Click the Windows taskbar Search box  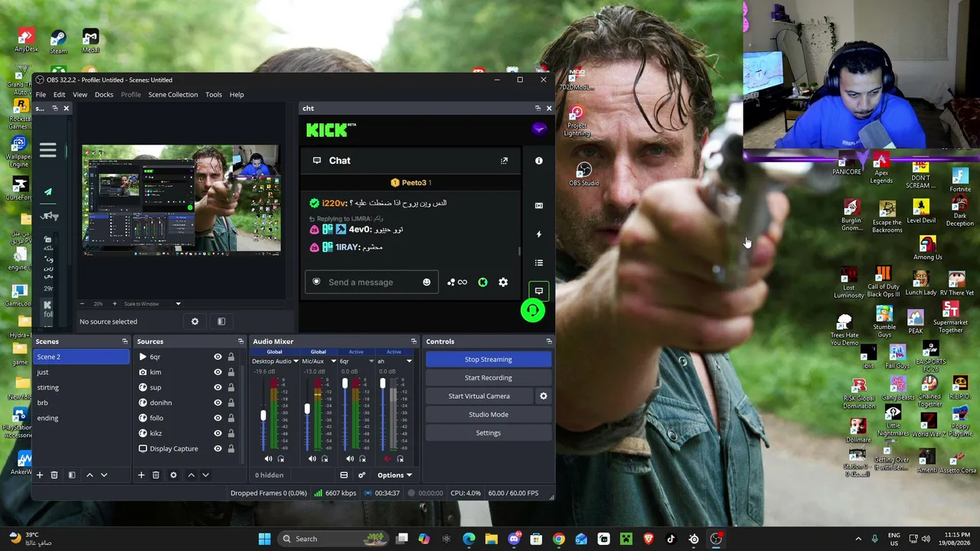[x=332, y=539]
